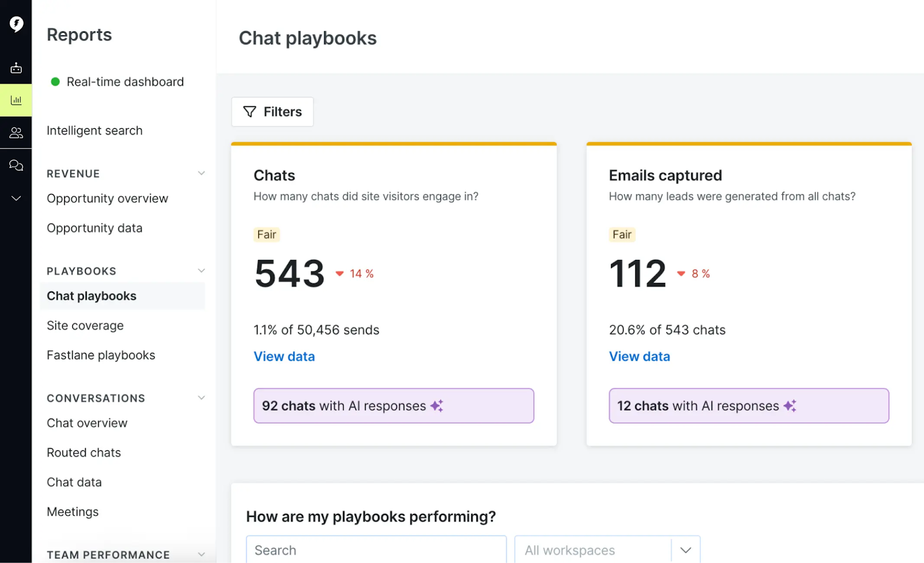Click the Filters funnel icon
Screen dimensions: 924x563
(x=249, y=111)
